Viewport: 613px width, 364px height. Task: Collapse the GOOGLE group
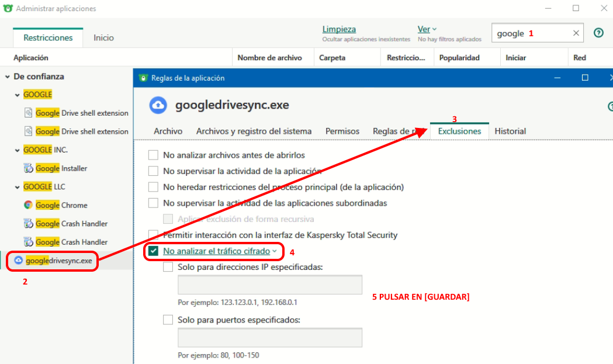[x=17, y=95]
